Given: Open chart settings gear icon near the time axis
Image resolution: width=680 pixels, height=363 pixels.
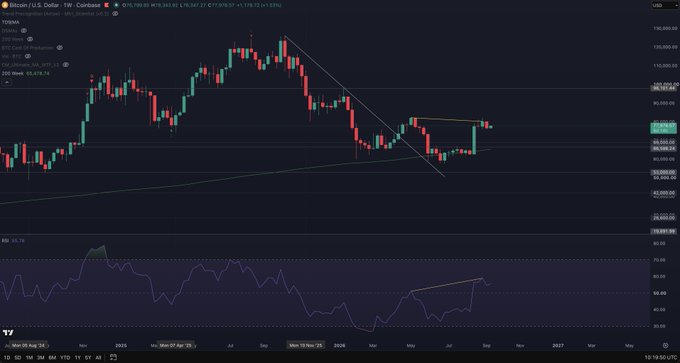Looking at the screenshot, I should pos(665,345).
